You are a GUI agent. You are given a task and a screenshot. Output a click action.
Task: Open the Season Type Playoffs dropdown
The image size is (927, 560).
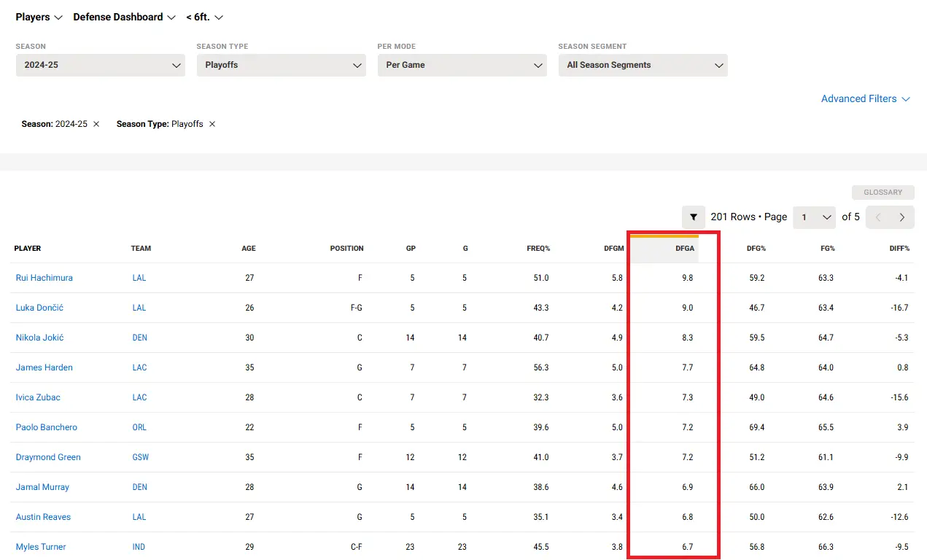tap(281, 65)
